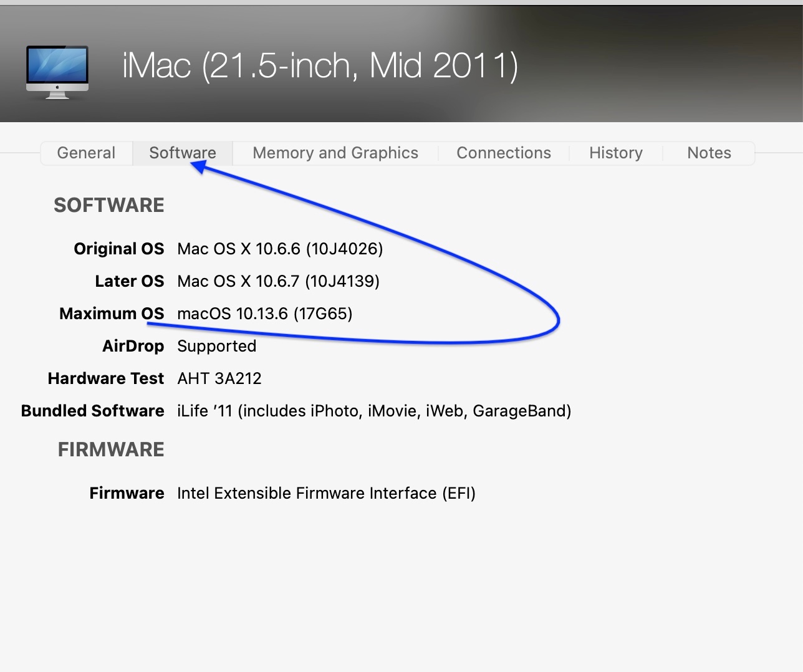Go to the Connections tab

(504, 153)
